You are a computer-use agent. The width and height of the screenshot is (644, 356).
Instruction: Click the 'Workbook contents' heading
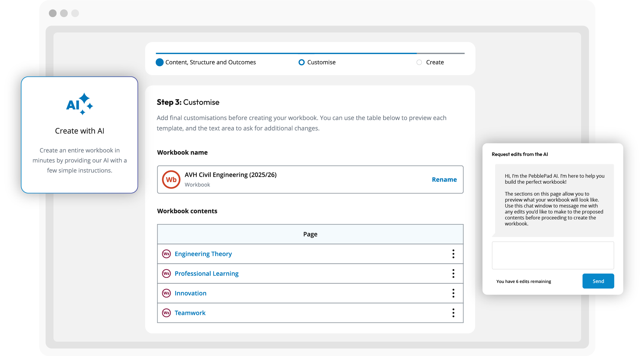187,211
